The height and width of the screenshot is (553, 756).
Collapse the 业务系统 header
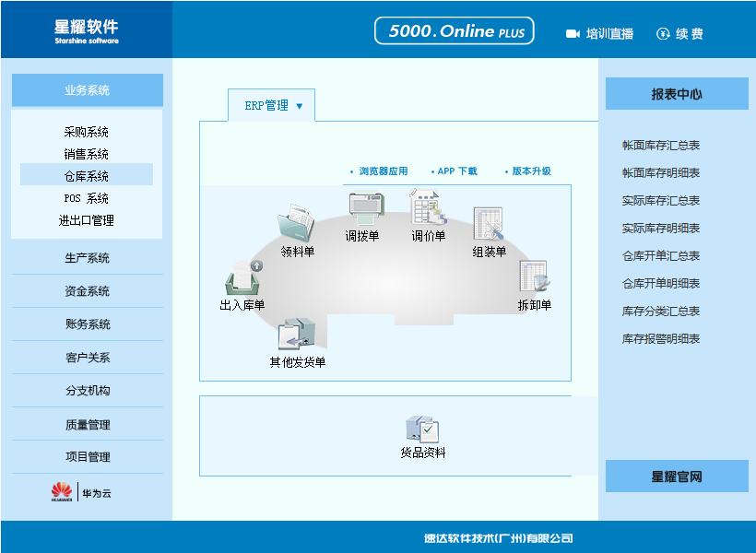(x=88, y=90)
